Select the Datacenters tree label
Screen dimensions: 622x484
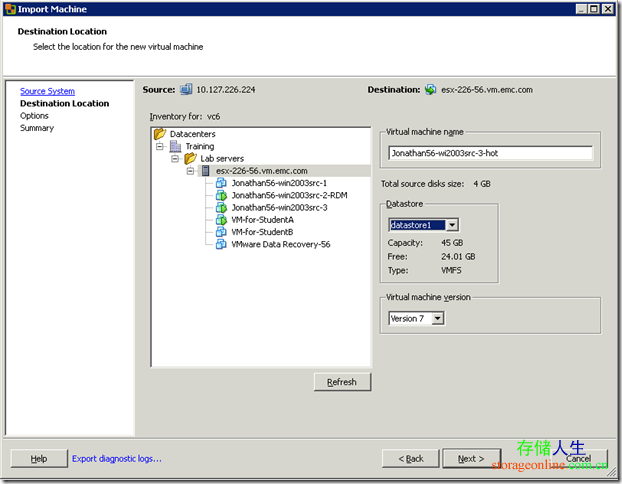coord(193,134)
